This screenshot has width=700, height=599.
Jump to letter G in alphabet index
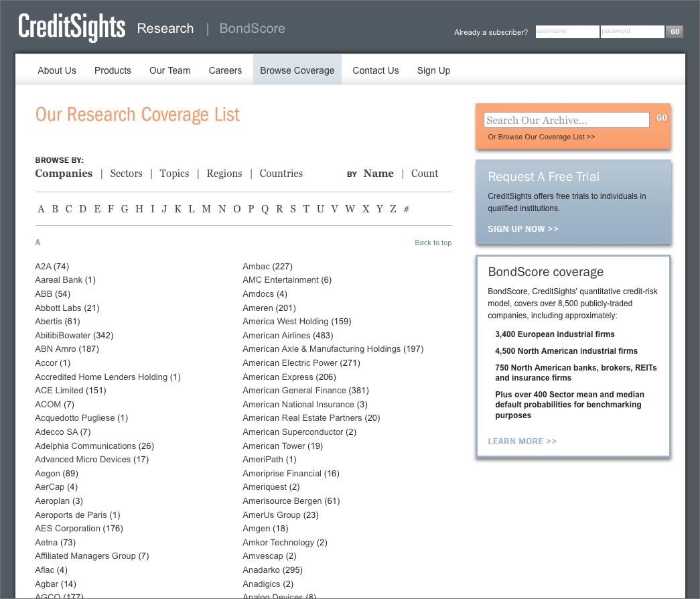(x=125, y=209)
